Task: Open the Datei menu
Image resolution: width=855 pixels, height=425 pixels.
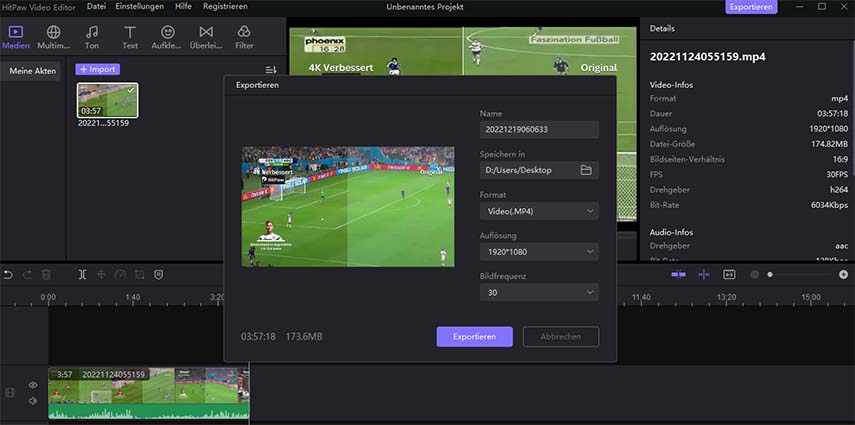Action: [97, 7]
